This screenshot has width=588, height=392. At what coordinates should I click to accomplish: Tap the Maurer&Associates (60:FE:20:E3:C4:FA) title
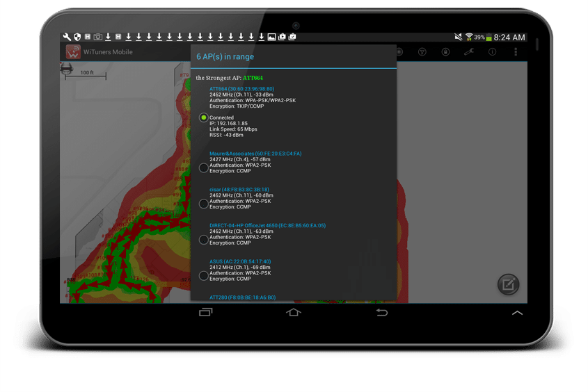tap(255, 154)
